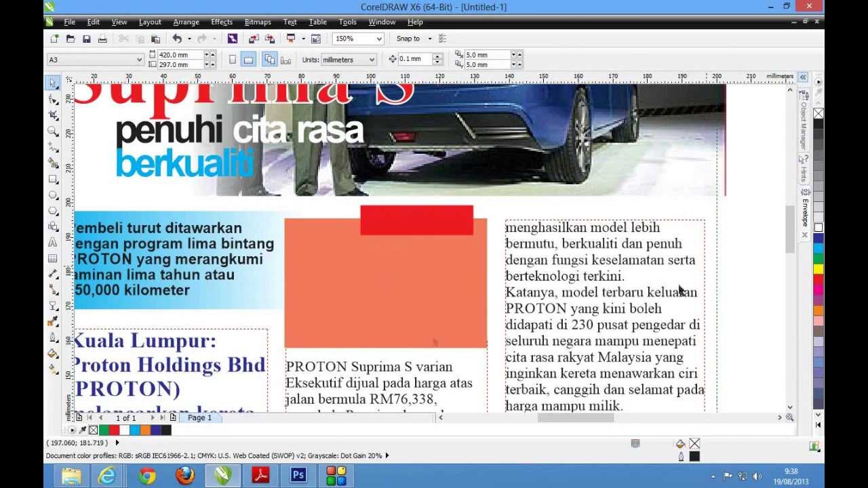Open the File menu
This screenshot has width=868, height=488.
click(x=69, y=22)
